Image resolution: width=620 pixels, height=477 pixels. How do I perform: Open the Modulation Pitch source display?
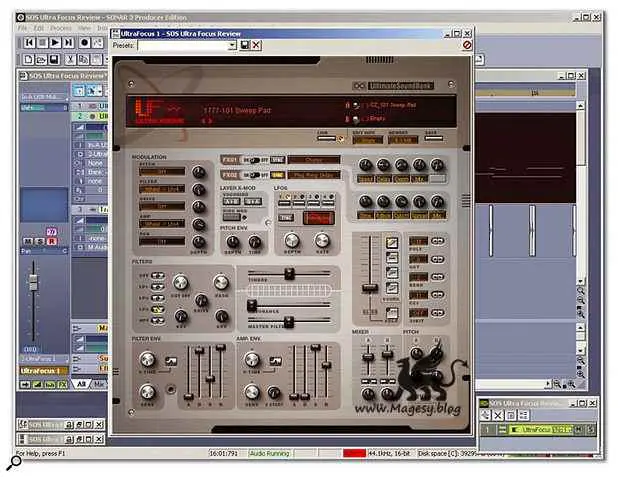(x=162, y=172)
